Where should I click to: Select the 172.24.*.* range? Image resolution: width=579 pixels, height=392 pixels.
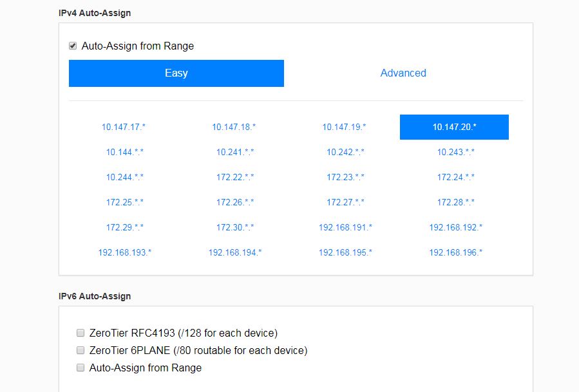pyautogui.click(x=456, y=177)
